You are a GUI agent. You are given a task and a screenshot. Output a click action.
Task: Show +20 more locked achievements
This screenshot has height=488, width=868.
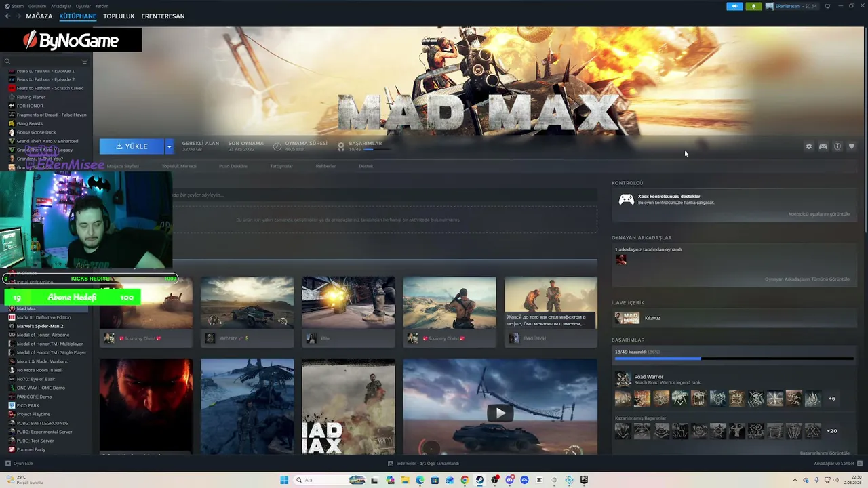[x=832, y=431]
